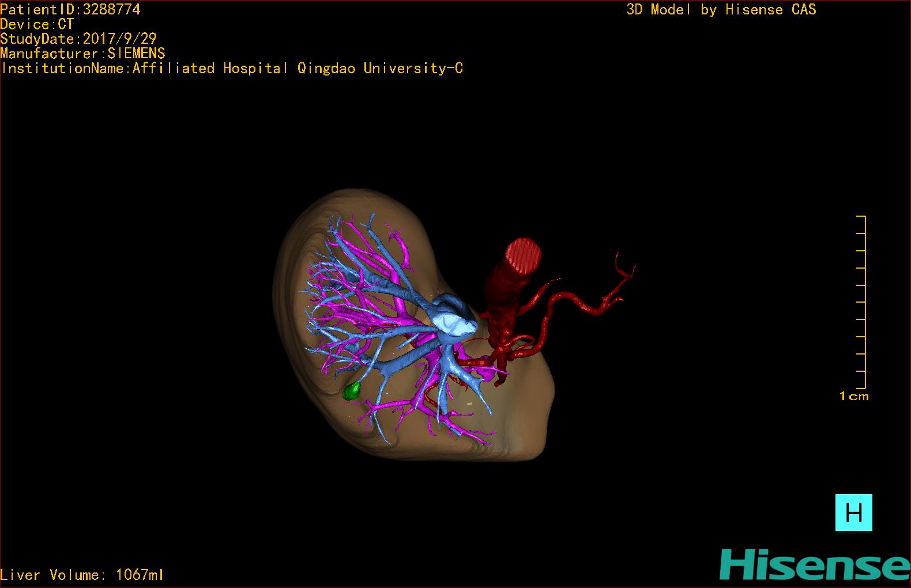Select the green tumor nodule in liver
This screenshot has width=911, height=588.
(x=351, y=391)
